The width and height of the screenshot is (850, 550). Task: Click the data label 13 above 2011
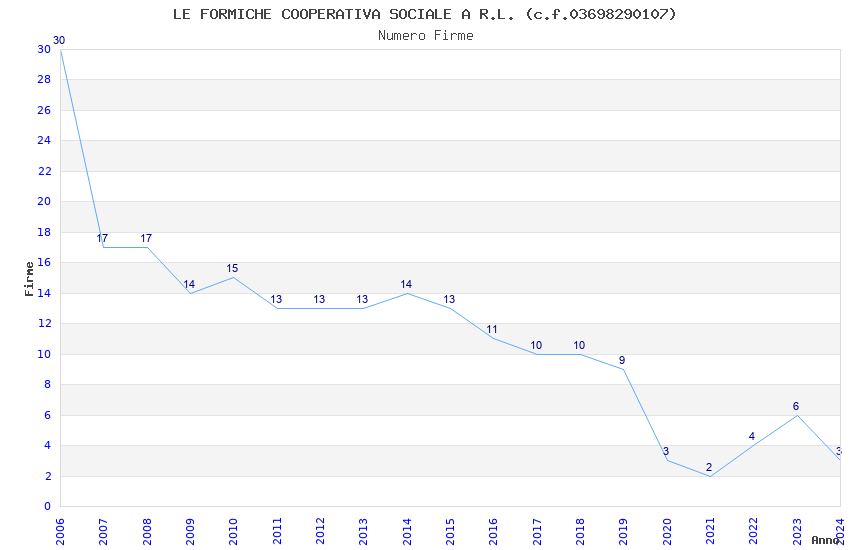276,299
